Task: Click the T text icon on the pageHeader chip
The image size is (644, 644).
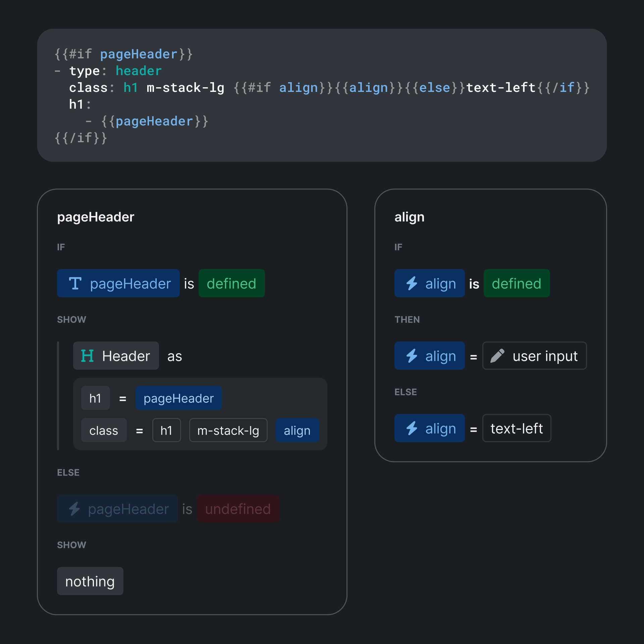Action: (75, 283)
